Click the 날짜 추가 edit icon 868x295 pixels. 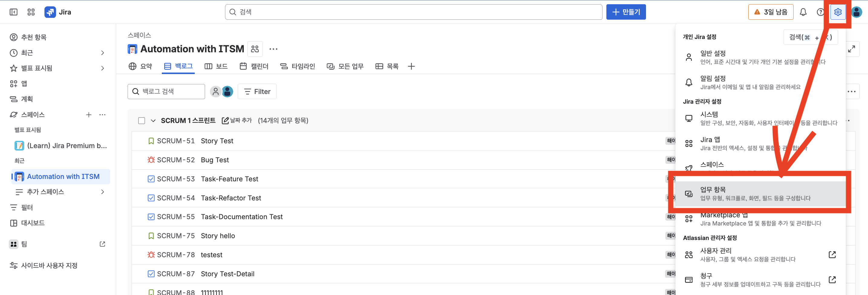pyautogui.click(x=225, y=121)
